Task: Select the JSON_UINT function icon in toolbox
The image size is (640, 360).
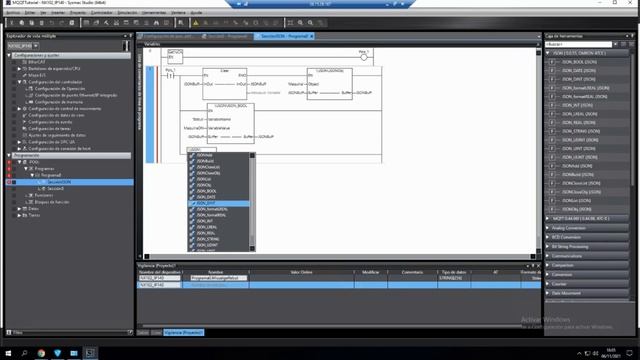Action: tap(552, 149)
